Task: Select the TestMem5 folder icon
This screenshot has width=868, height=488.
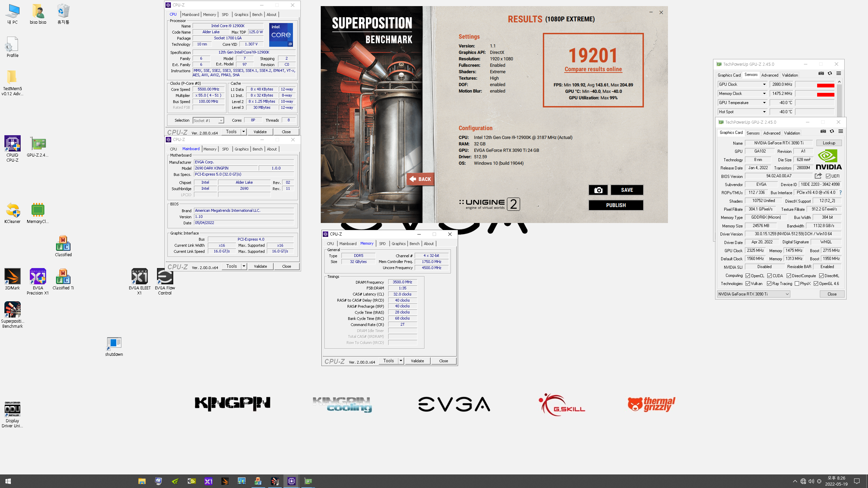Action: click(x=12, y=82)
